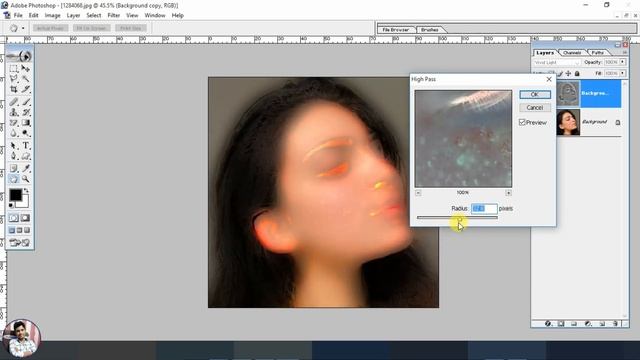Image resolution: width=640 pixels, height=360 pixels.
Task: Open the Image menu
Action: click(52, 15)
